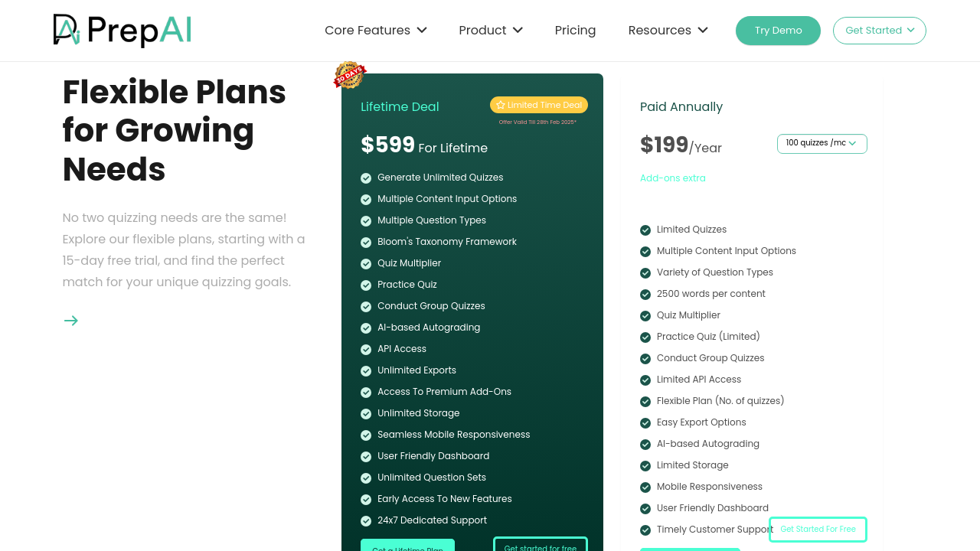This screenshot has width=980, height=551.
Task: Click checkmark next to Limited Storage
Action: [645, 466]
